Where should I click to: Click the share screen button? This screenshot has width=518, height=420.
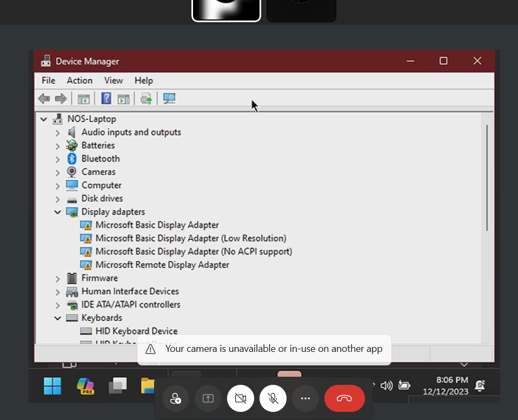208,398
